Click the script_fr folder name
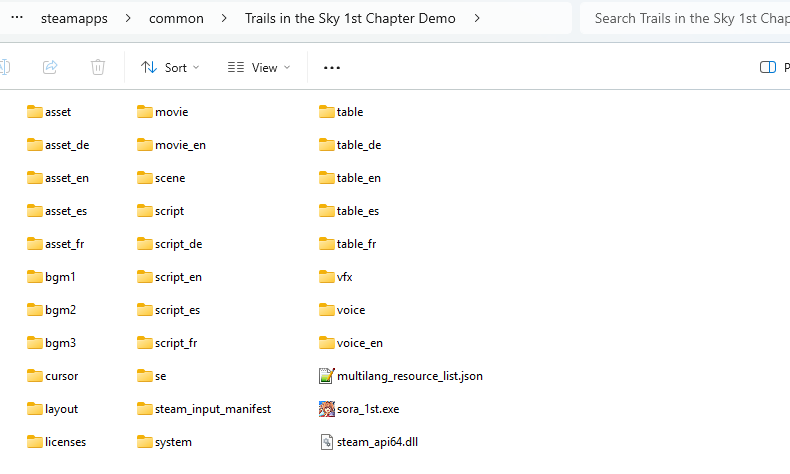This screenshot has height=474, width=790. [x=176, y=344]
